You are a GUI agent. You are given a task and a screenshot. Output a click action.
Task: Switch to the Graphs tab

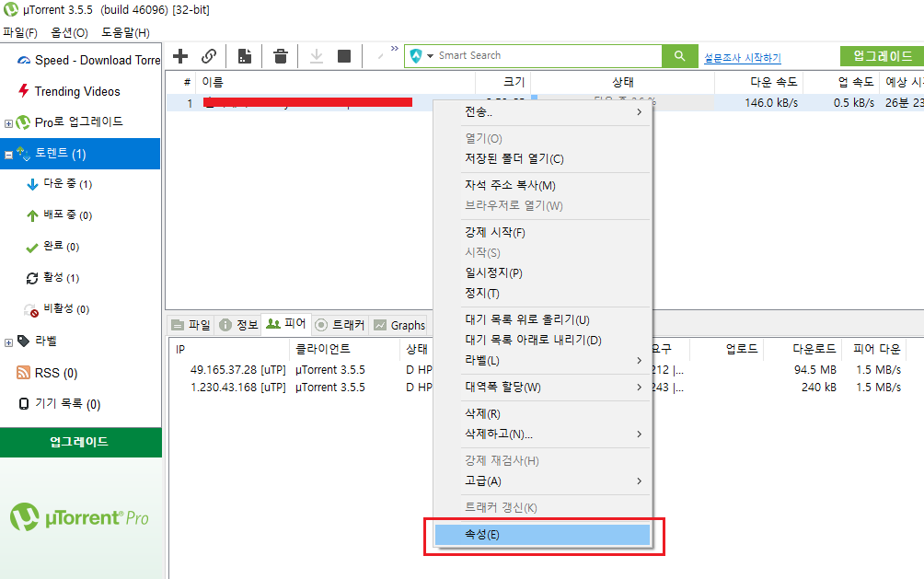pyautogui.click(x=399, y=325)
